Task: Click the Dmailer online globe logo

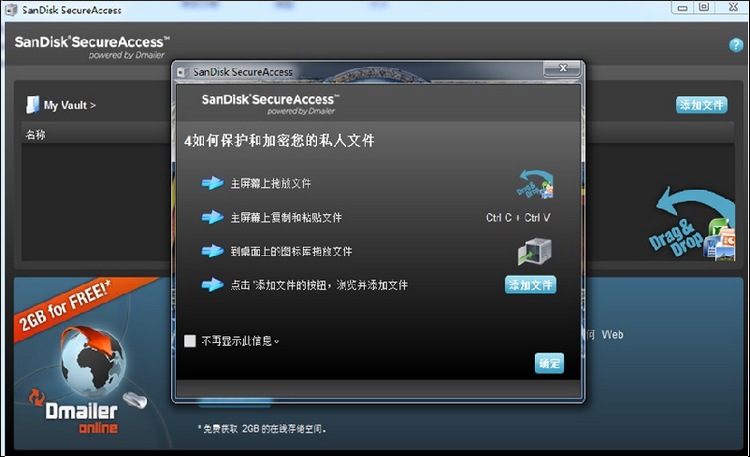Action: 91,360
